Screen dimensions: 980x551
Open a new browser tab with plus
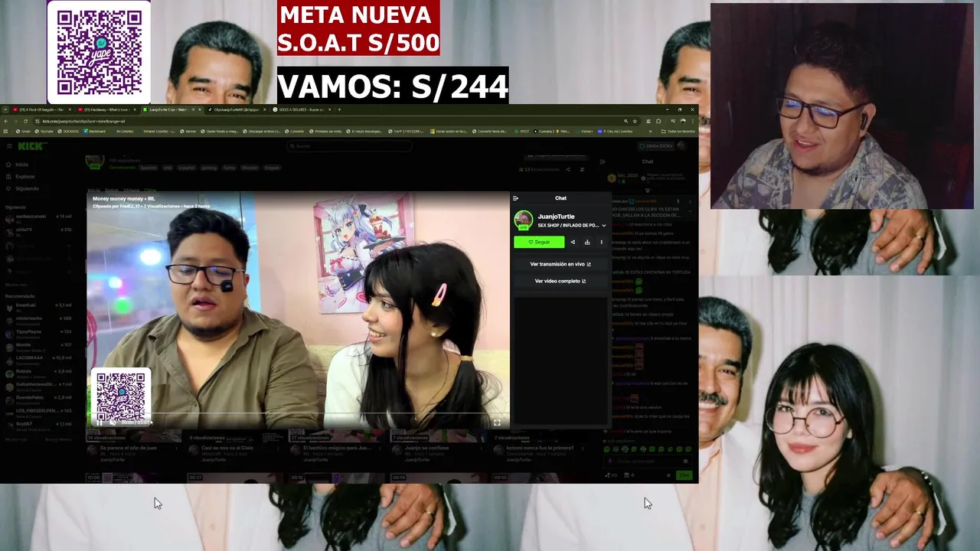point(340,109)
